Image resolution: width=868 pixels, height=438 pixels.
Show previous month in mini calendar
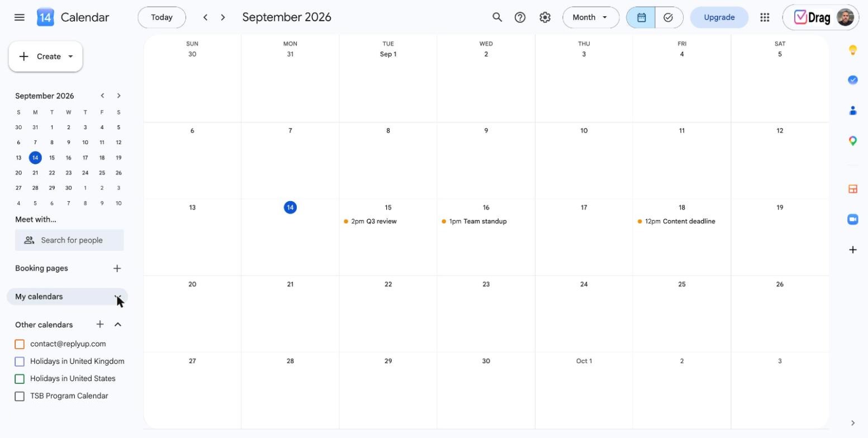102,96
